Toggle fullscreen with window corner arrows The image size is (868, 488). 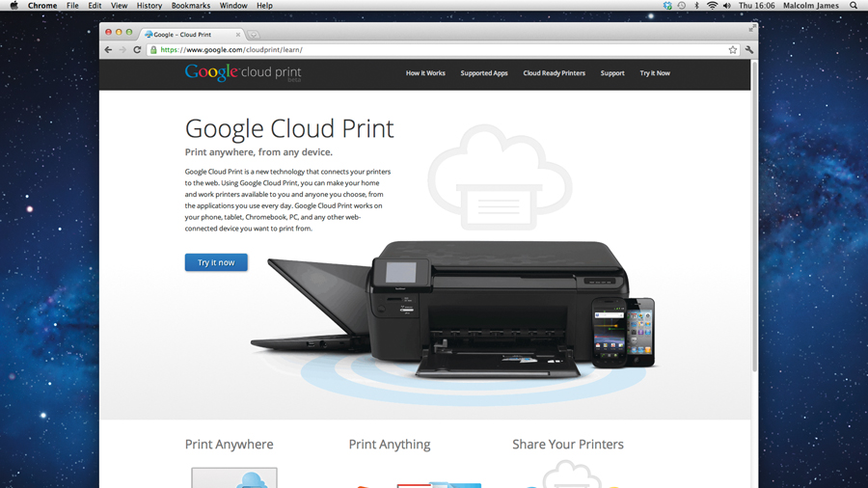click(x=752, y=28)
